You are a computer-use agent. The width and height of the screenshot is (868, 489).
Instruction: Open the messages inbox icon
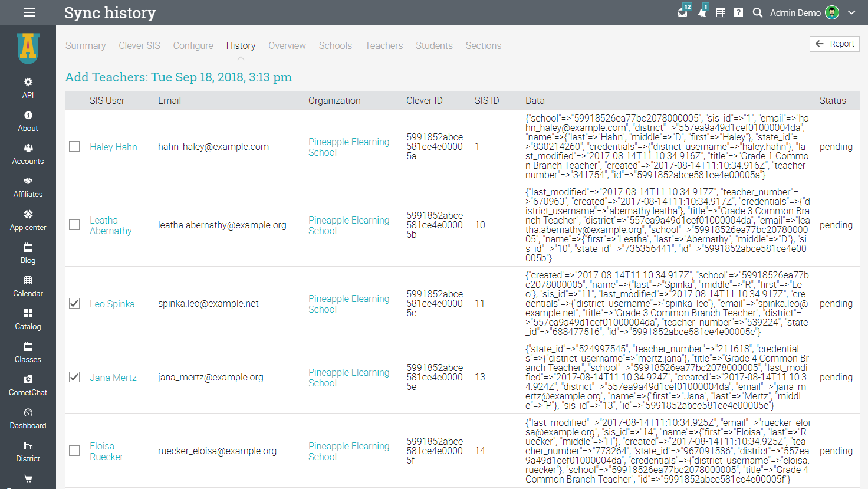(x=683, y=12)
